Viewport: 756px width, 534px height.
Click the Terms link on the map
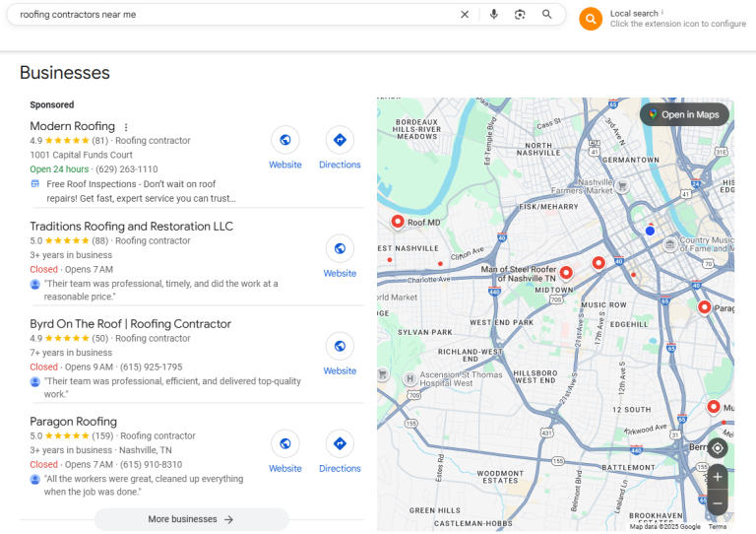[717, 527]
